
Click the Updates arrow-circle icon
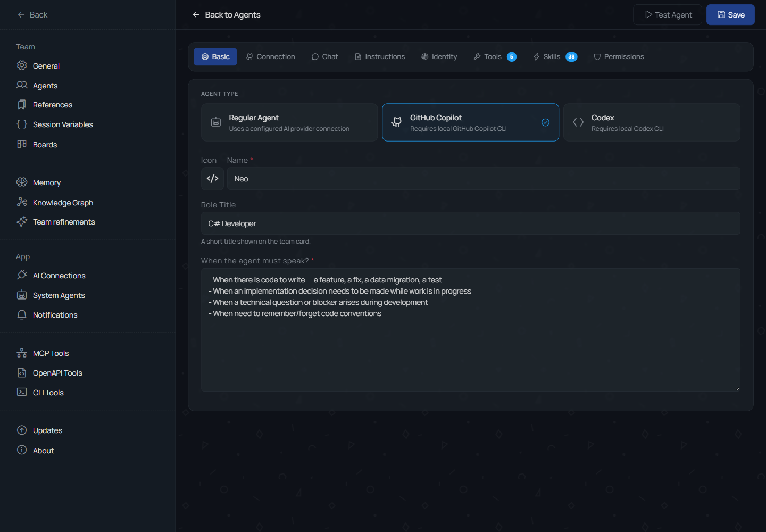(22, 430)
